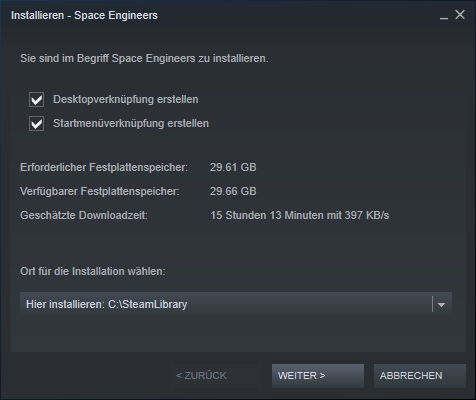Click the 15 Stunden 13 Minuten download estimate
Image resolution: width=476 pixels, height=400 pixels.
(x=300, y=215)
